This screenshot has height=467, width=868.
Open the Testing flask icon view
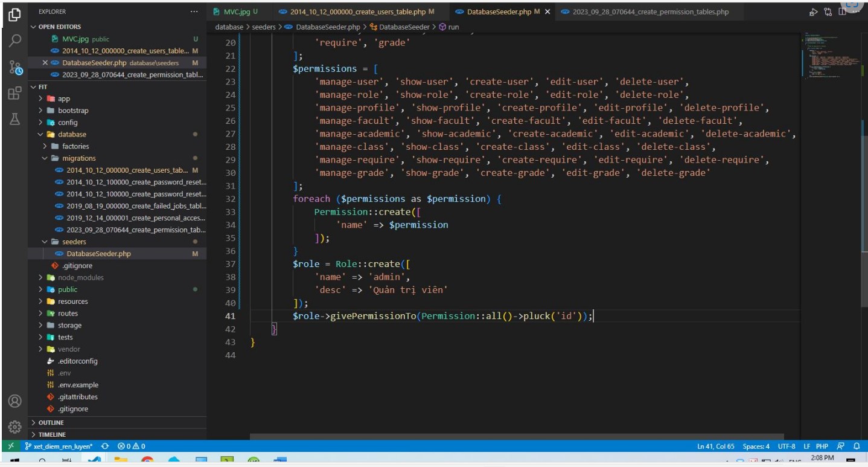point(15,119)
